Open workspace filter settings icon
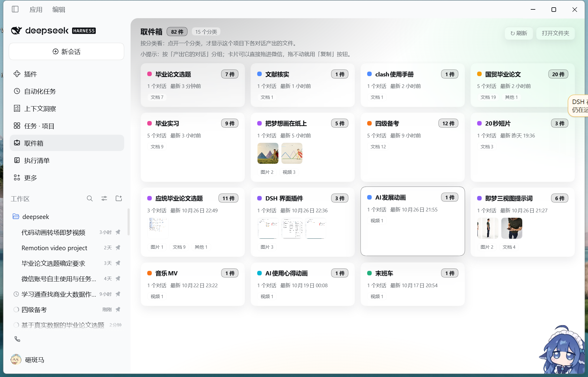 click(104, 199)
